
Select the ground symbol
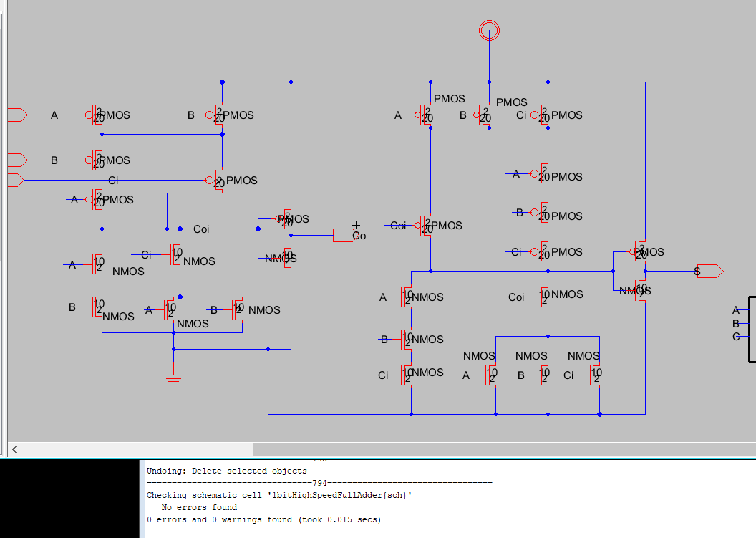(173, 379)
